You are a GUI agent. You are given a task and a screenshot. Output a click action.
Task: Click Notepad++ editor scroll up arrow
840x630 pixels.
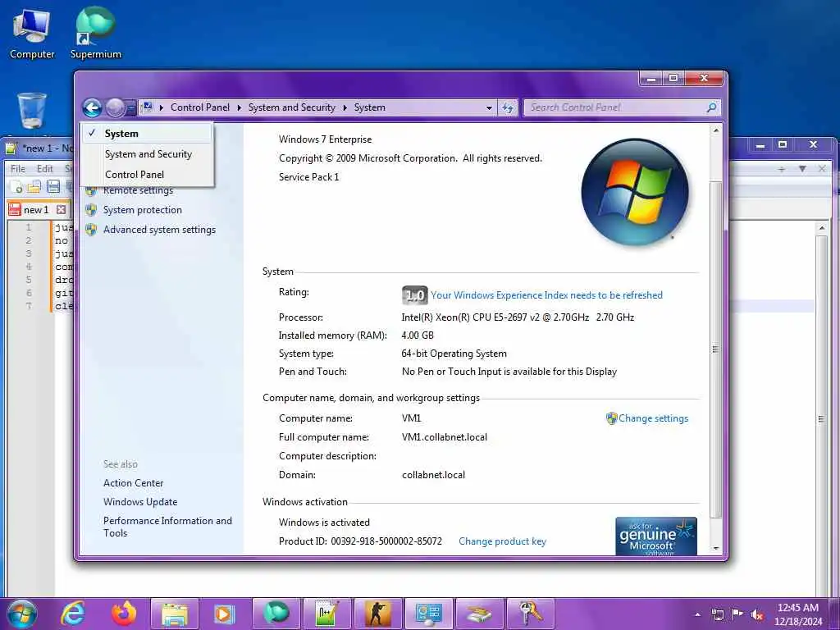(822, 228)
